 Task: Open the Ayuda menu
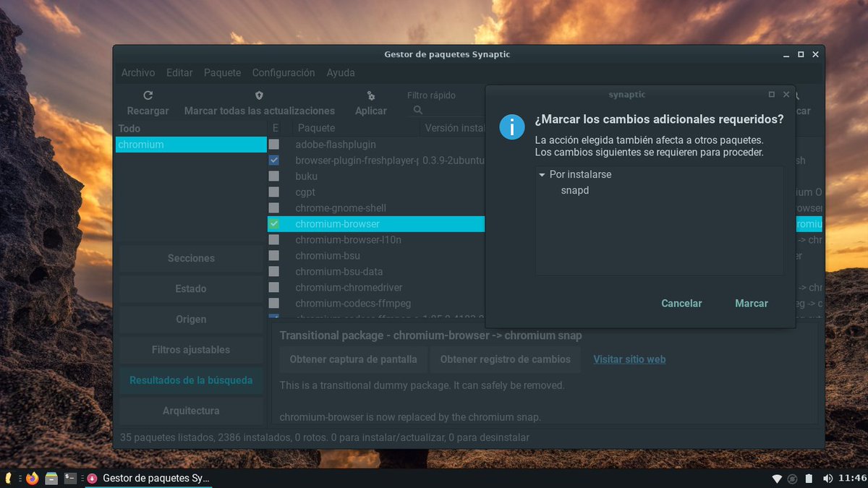[341, 73]
